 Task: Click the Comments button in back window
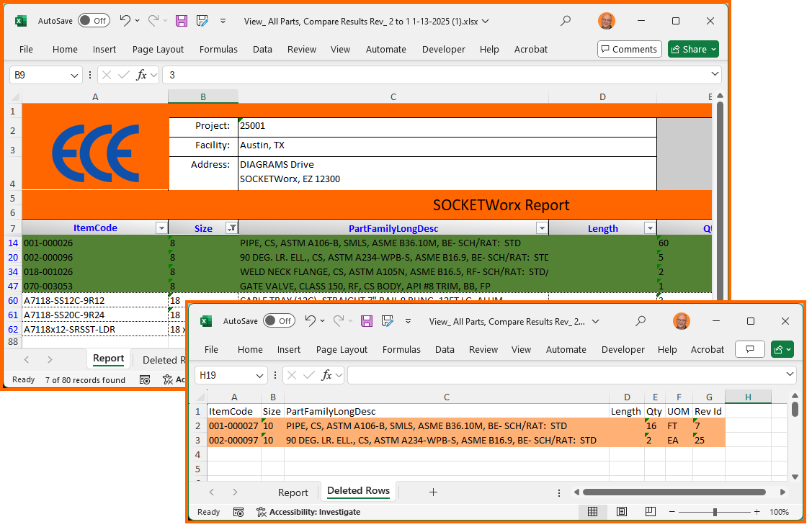pos(630,49)
